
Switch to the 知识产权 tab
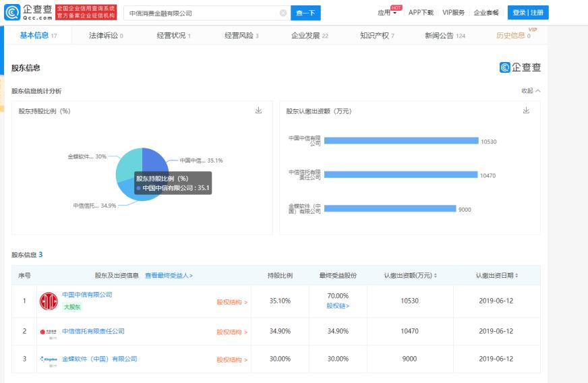(x=377, y=35)
